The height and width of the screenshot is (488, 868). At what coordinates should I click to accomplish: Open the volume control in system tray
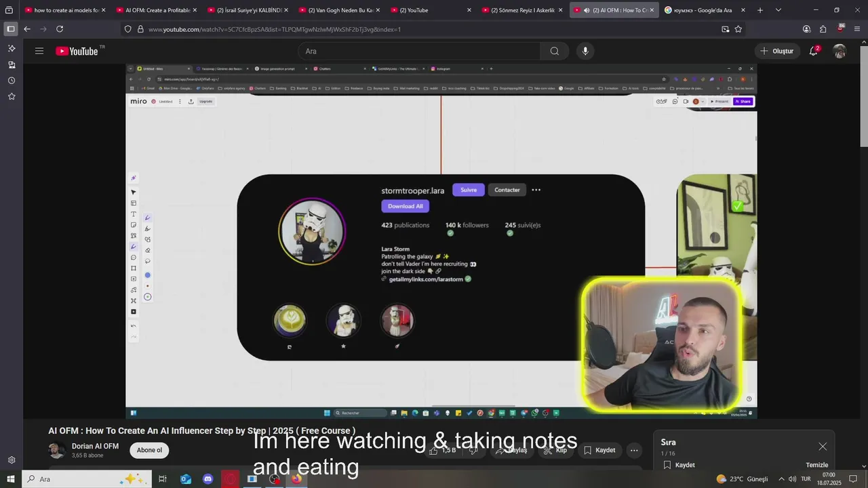(793, 479)
